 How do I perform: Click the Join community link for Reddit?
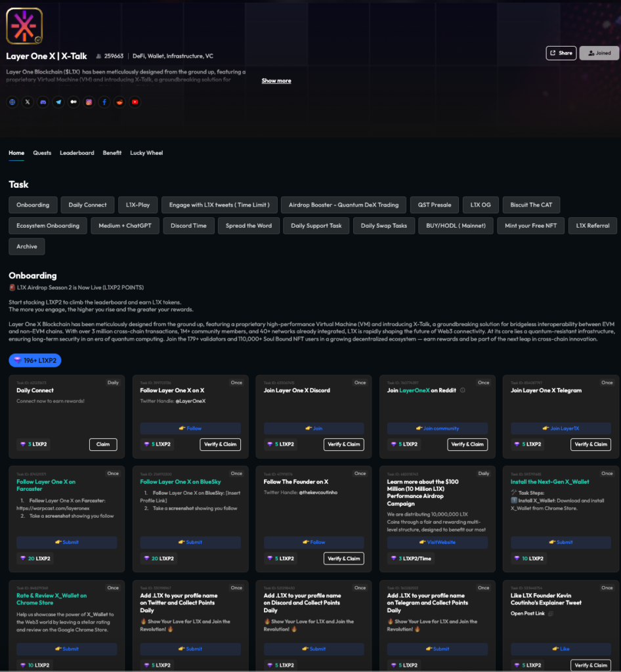point(437,429)
